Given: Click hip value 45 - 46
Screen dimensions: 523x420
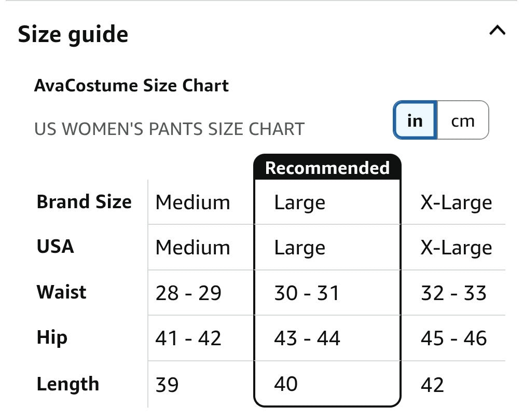Looking at the screenshot, I should click(453, 338).
